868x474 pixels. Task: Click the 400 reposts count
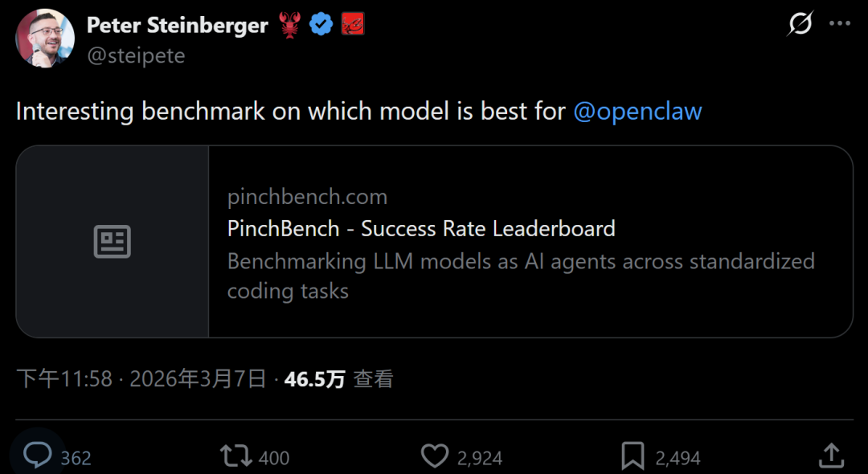[274, 458]
